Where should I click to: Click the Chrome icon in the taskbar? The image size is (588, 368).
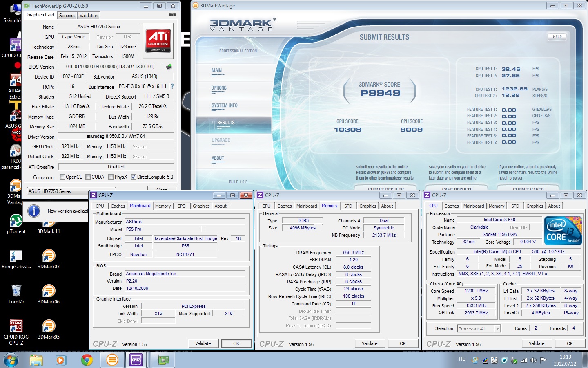click(x=87, y=360)
